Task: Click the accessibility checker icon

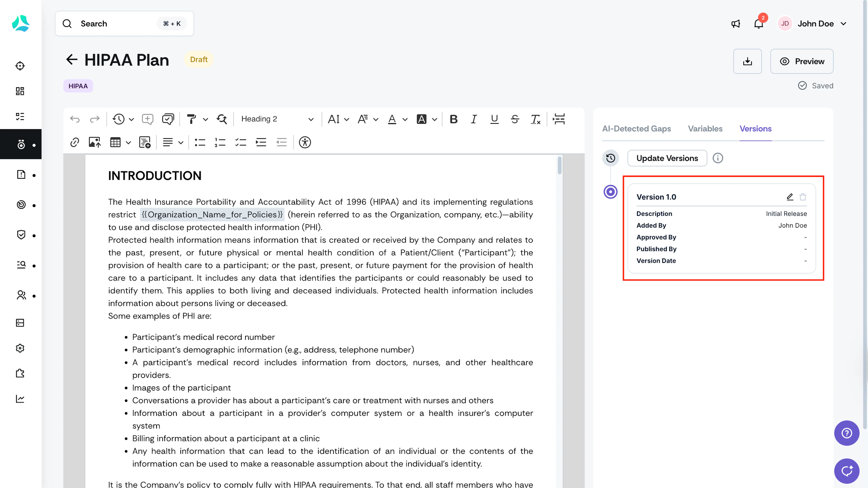Action: point(305,142)
